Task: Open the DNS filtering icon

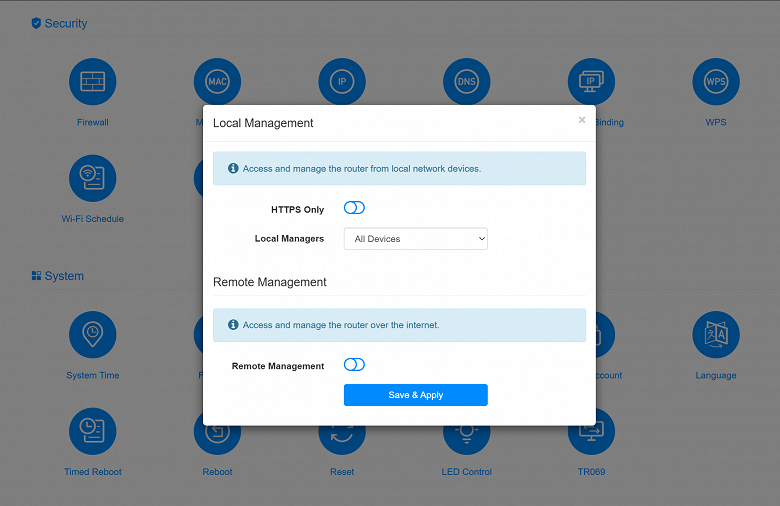Action: pos(467,81)
